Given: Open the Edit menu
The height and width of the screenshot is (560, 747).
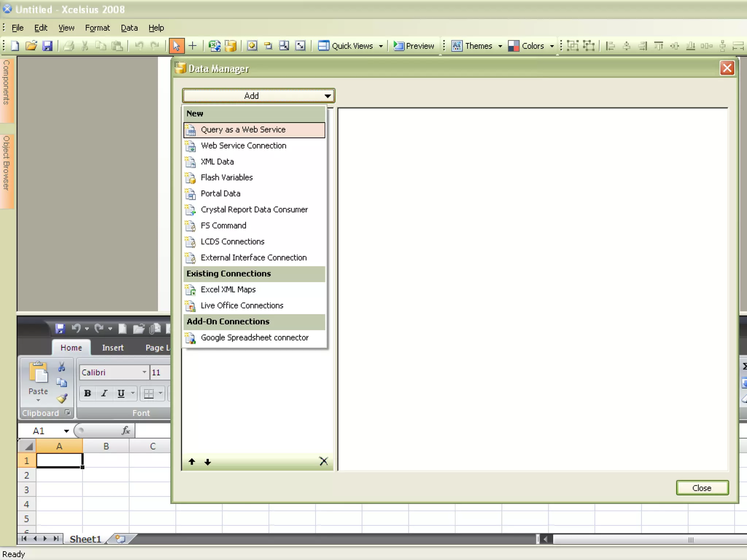Looking at the screenshot, I should point(41,28).
